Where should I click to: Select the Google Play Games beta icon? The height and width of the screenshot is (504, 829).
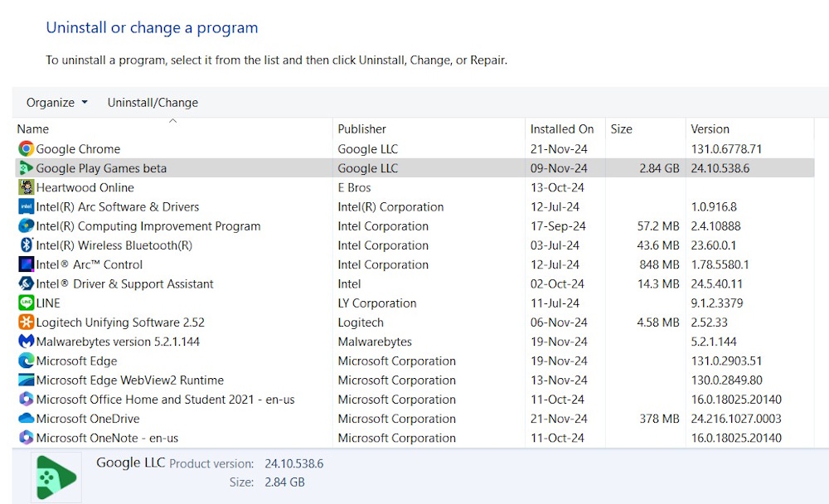tap(26, 168)
